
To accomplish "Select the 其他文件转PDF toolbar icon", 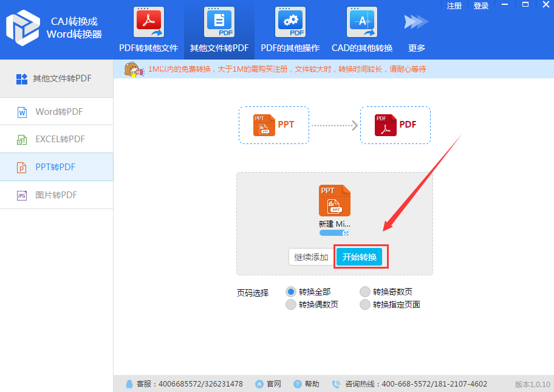I will (219, 22).
